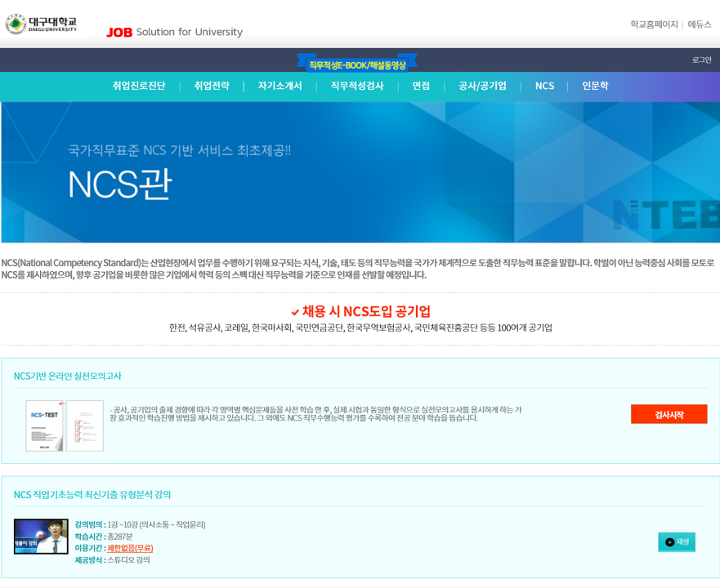Image resolution: width=720 pixels, height=588 pixels.
Task: Navigate to 공사/공기업 menu
Action: 482,86
